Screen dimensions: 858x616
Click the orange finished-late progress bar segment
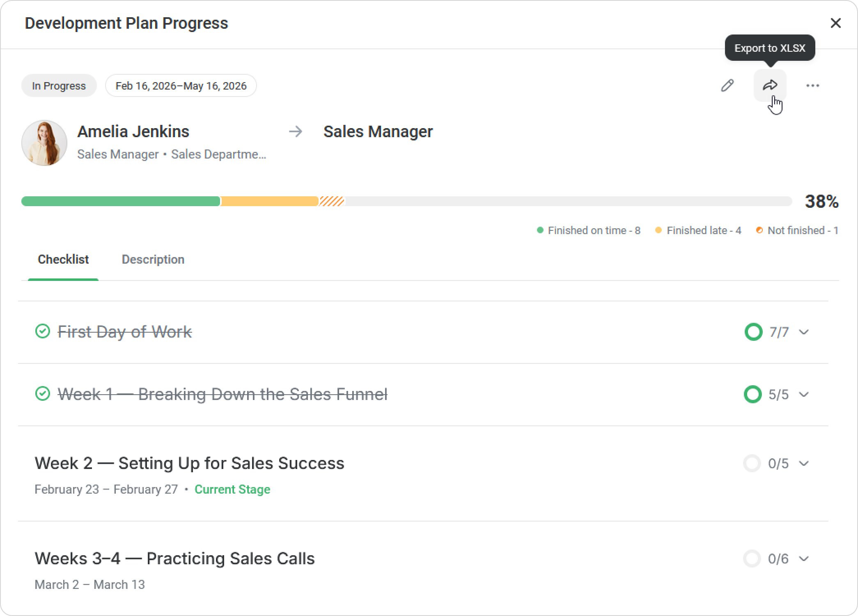pyautogui.click(x=269, y=201)
